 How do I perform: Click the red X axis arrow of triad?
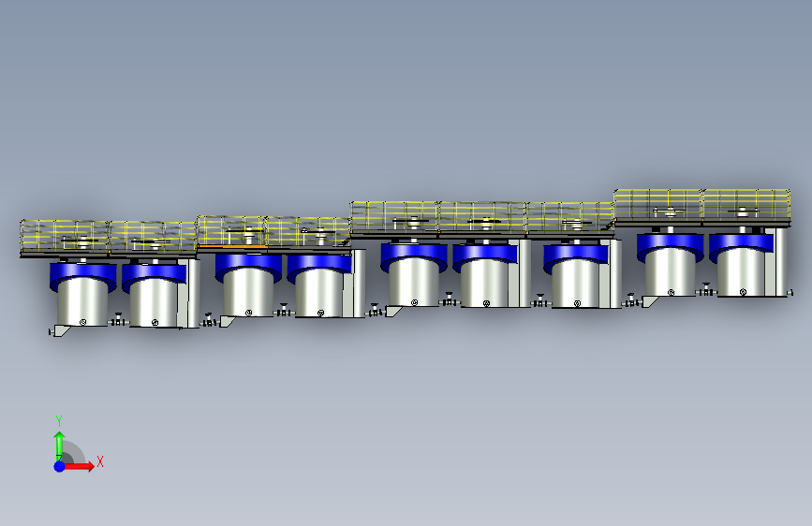pyautogui.click(x=79, y=466)
